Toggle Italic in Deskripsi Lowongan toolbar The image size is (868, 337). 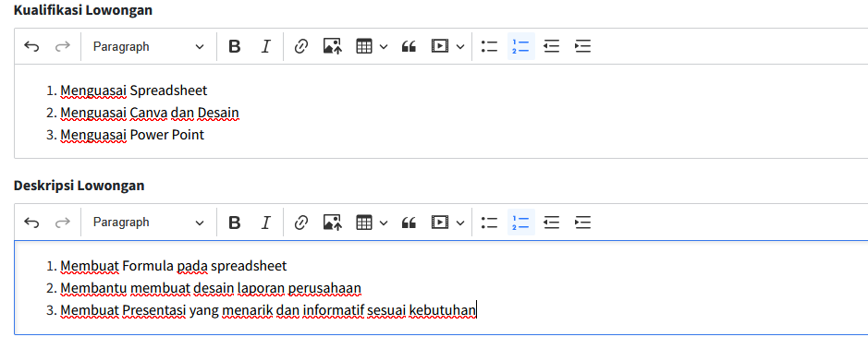coord(265,222)
